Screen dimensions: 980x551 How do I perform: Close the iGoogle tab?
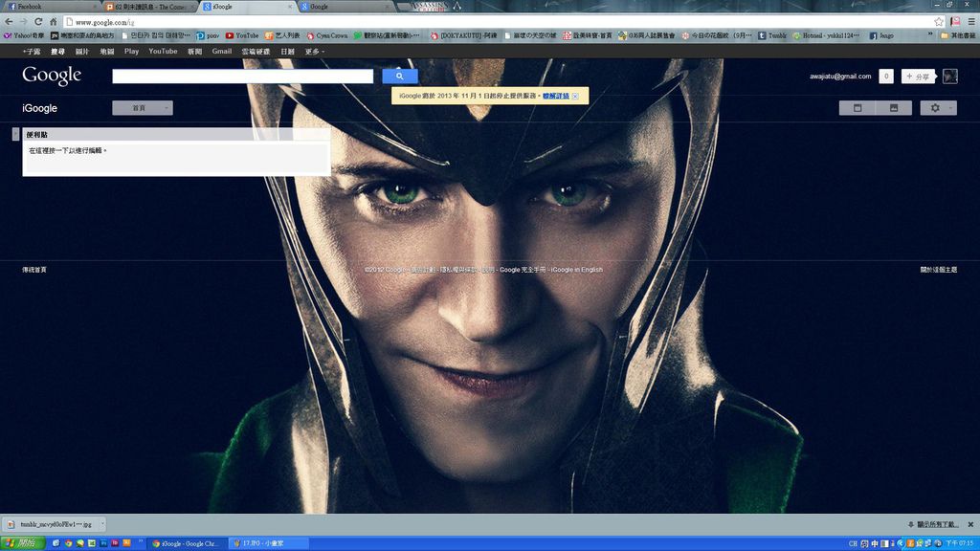click(x=290, y=7)
